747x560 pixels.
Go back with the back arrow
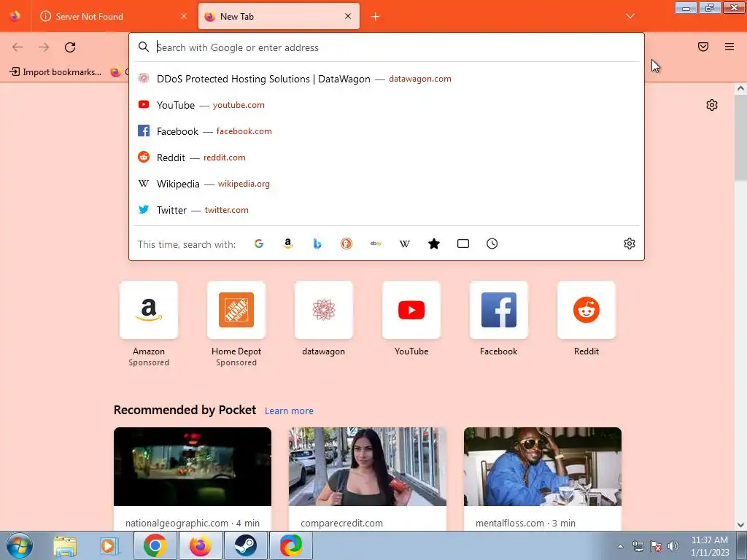tap(18, 47)
